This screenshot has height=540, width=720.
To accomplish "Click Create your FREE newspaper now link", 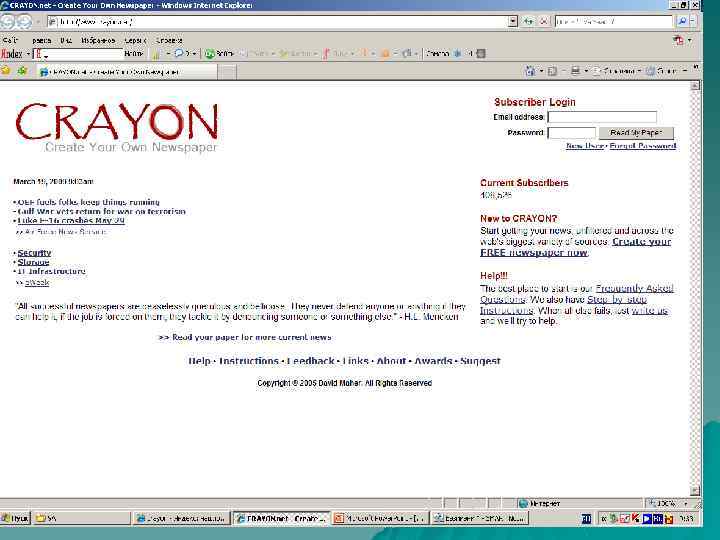I will 575,247.
